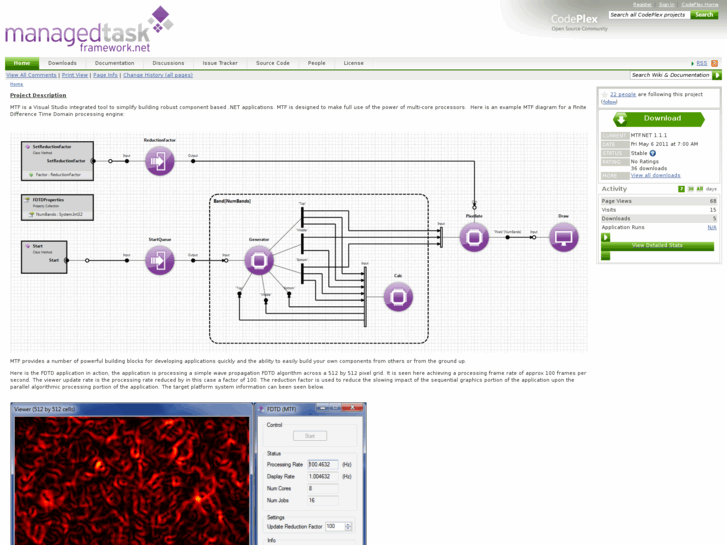Open the Downloads tab

click(x=62, y=63)
